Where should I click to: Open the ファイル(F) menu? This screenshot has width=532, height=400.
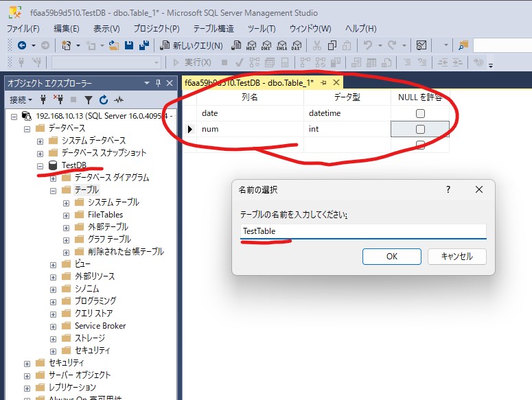coord(23,29)
